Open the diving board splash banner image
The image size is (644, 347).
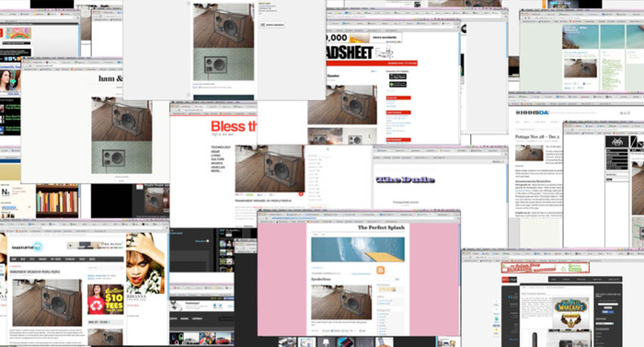pyautogui.click(x=358, y=249)
